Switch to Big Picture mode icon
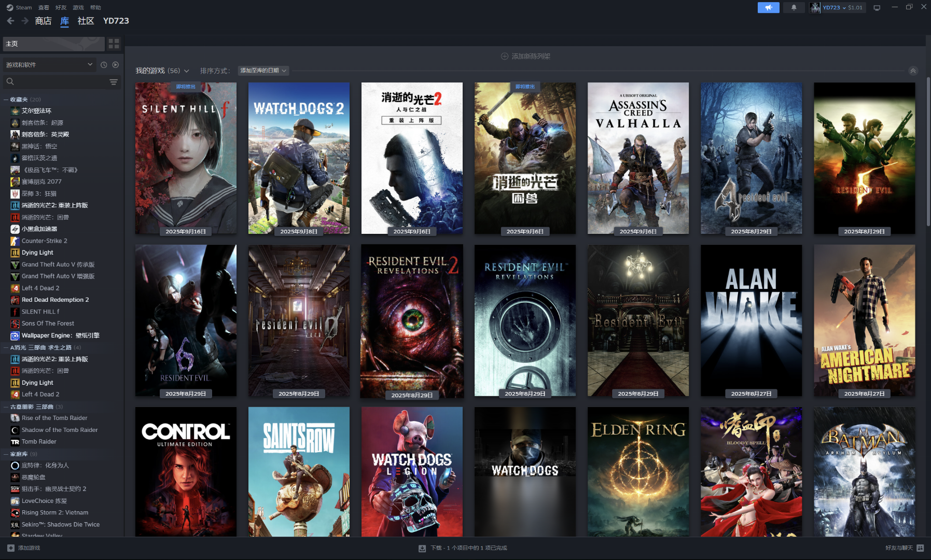This screenshot has width=931, height=560. click(877, 8)
